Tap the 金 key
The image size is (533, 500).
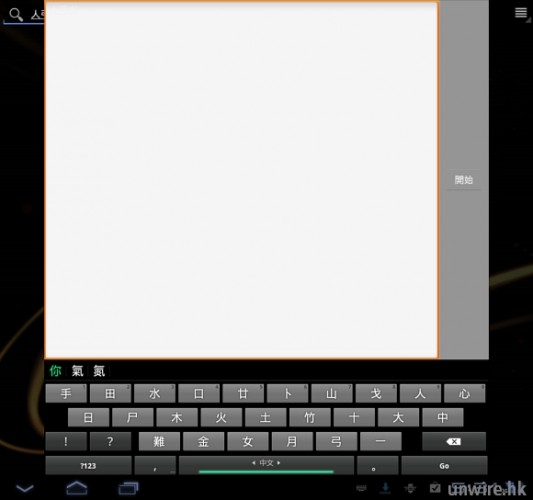point(203,442)
